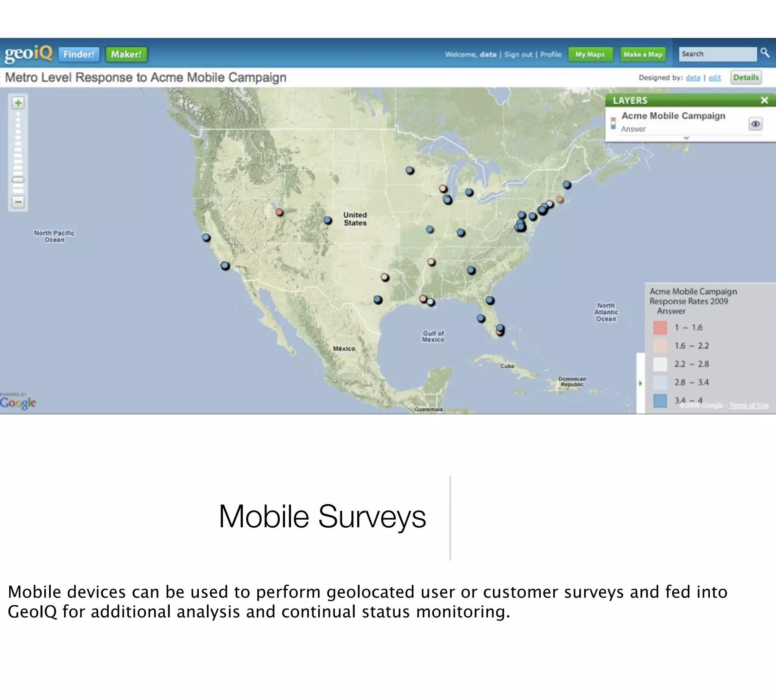Click the blue marker near Detroit
This screenshot has width=776, height=700.
click(469, 192)
